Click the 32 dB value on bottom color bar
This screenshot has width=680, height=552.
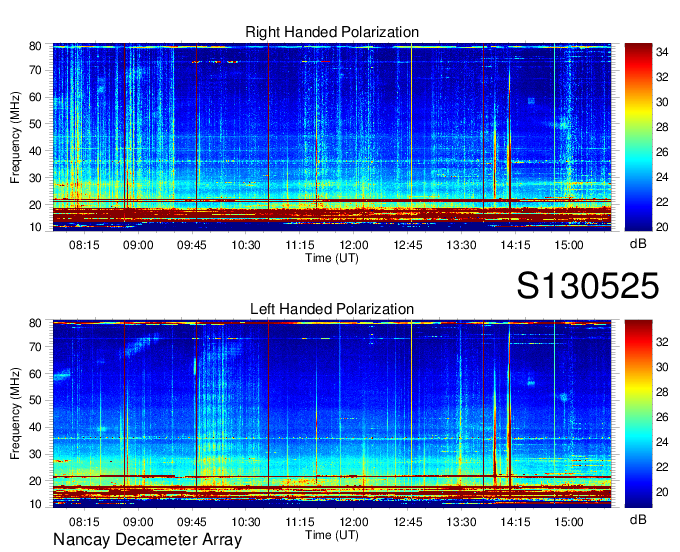pyautogui.click(x=662, y=342)
